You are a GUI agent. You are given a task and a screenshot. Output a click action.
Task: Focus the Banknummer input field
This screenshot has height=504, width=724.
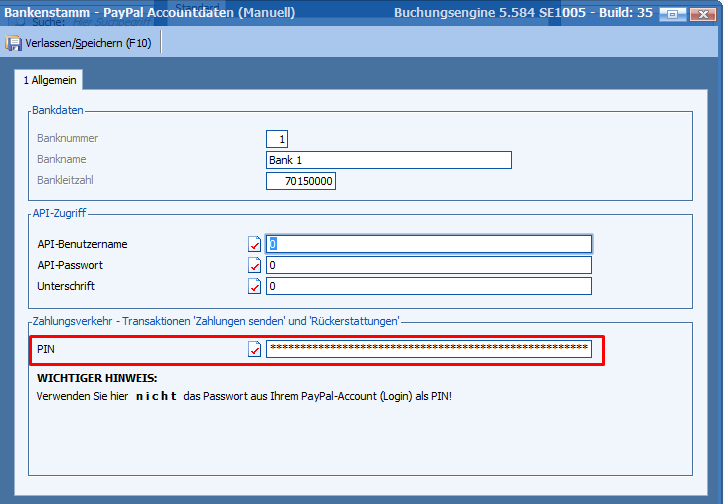[277, 139]
